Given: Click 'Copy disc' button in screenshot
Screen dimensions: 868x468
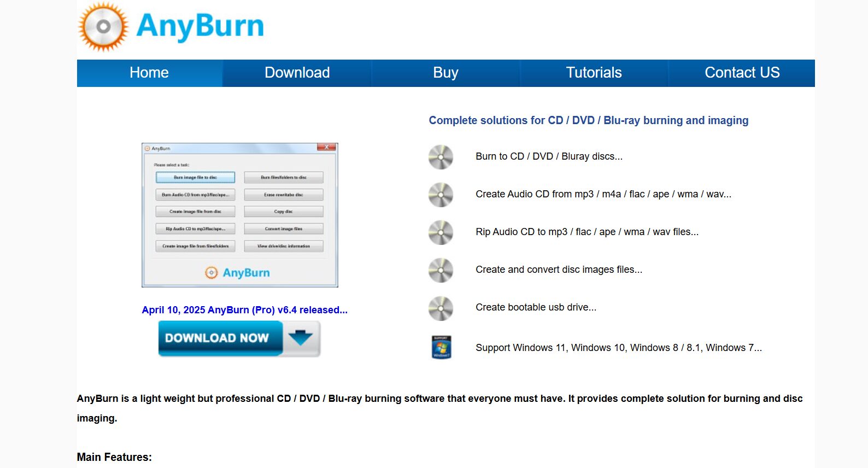Looking at the screenshot, I should click(x=284, y=212).
